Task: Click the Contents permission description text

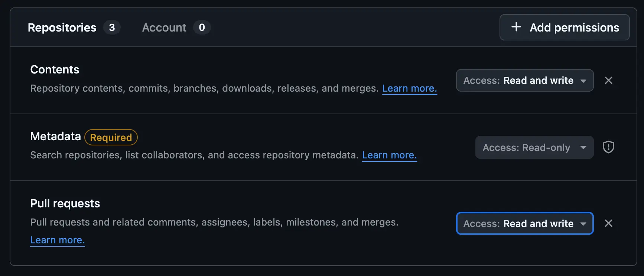Action: click(x=204, y=88)
